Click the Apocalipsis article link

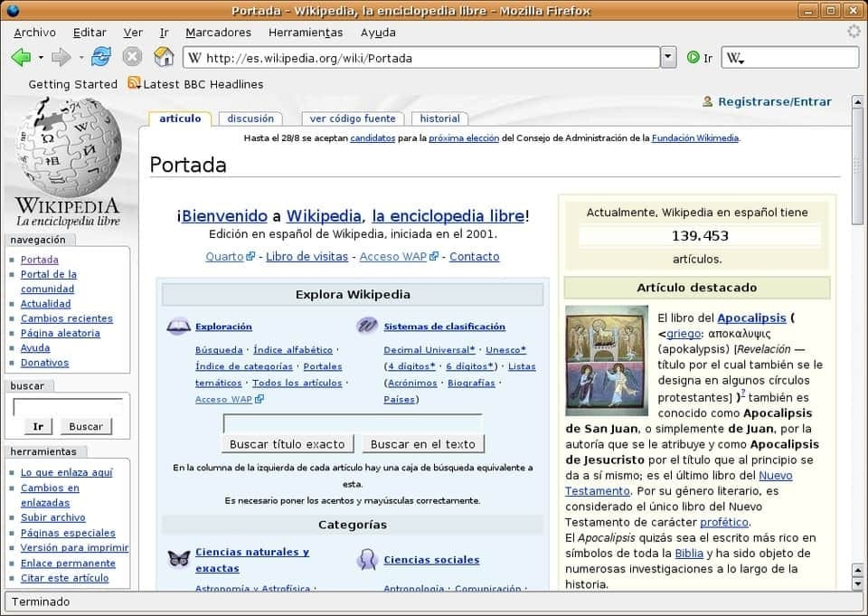751,318
